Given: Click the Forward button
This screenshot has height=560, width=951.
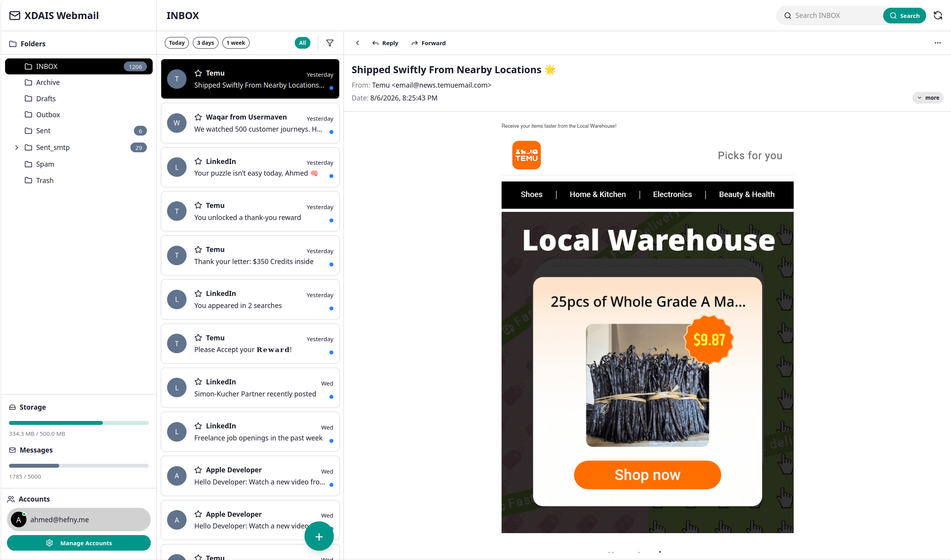Looking at the screenshot, I should 429,43.
